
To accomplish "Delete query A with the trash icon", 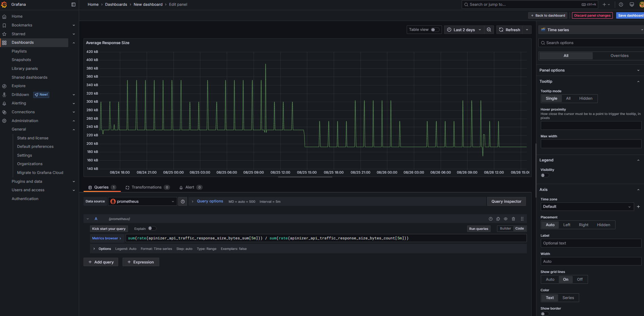I will (x=513, y=219).
